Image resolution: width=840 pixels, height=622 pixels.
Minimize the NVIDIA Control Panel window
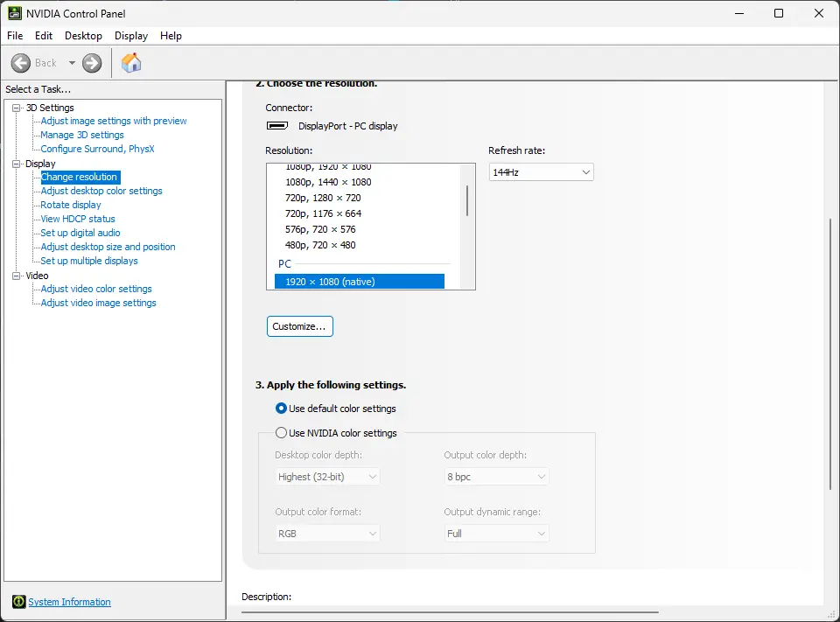[739, 13]
